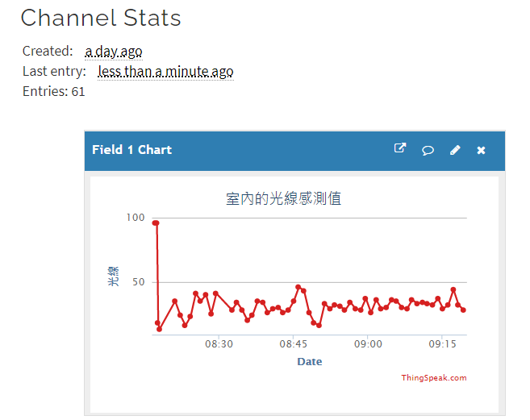Click the chart title 室內的光線感測值
This screenshot has width=530, height=420.
click(283, 198)
